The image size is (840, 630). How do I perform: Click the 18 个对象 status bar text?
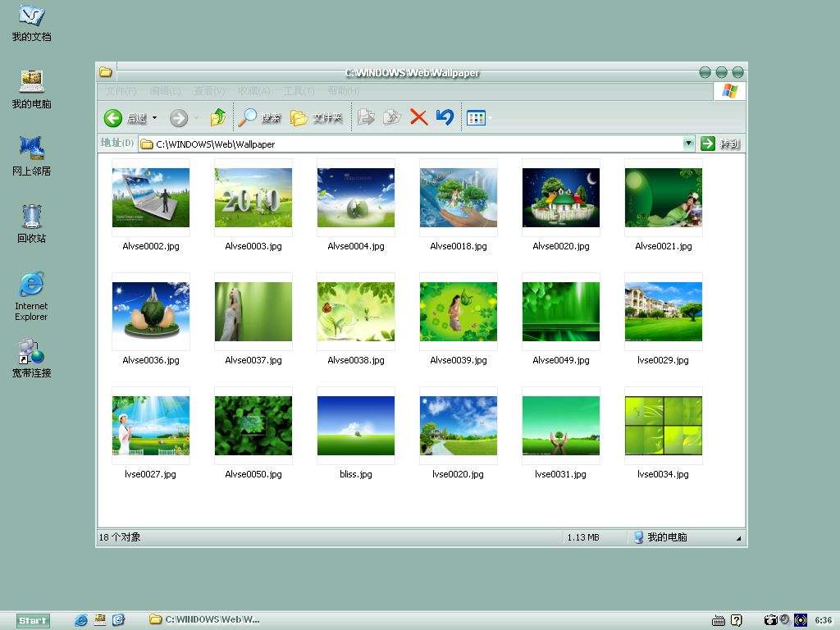120,536
